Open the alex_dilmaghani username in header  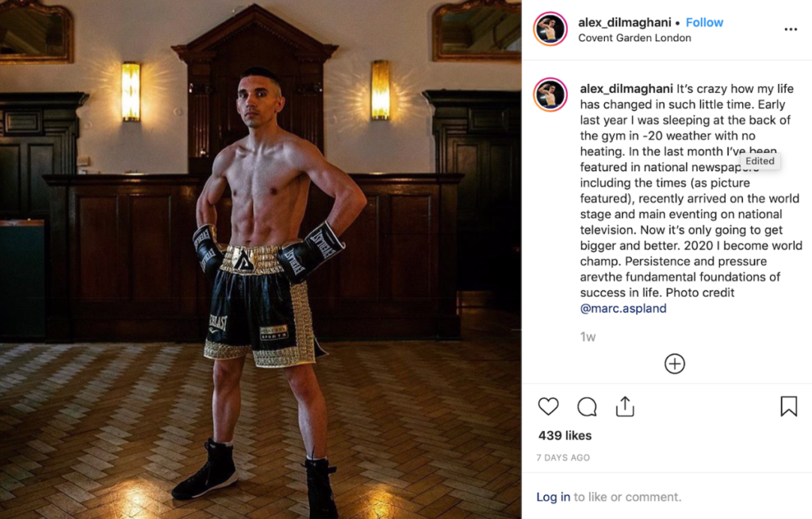coord(625,22)
